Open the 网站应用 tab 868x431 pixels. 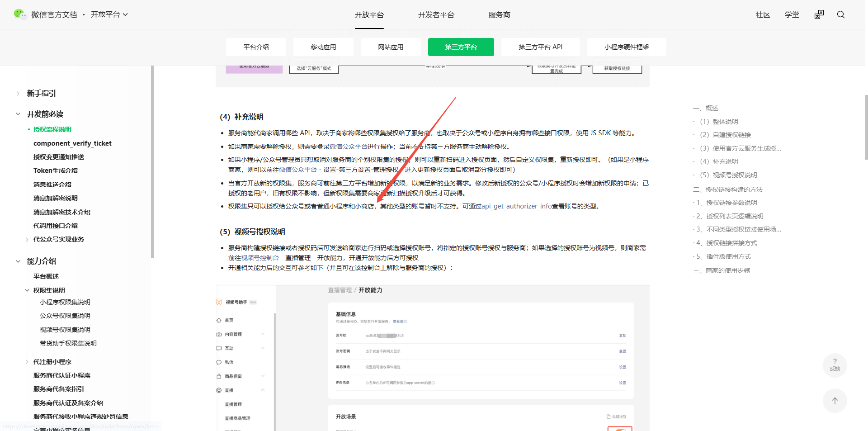[391, 47]
